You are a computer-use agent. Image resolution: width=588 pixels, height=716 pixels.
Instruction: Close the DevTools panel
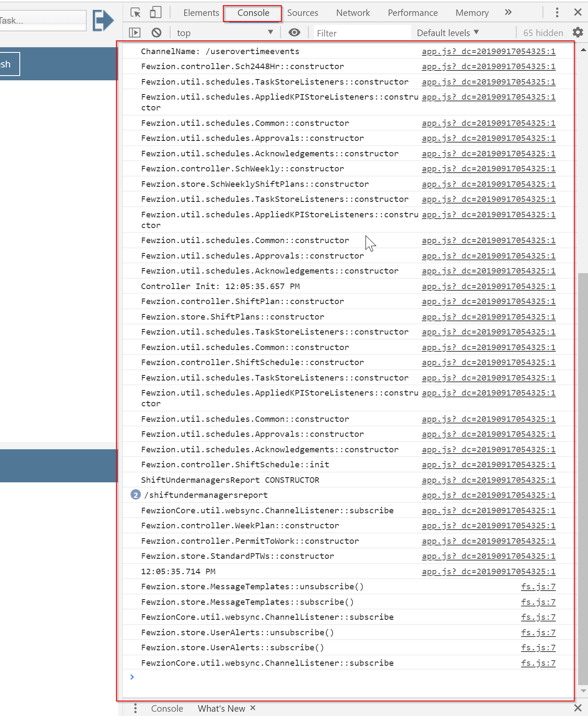point(578,12)
